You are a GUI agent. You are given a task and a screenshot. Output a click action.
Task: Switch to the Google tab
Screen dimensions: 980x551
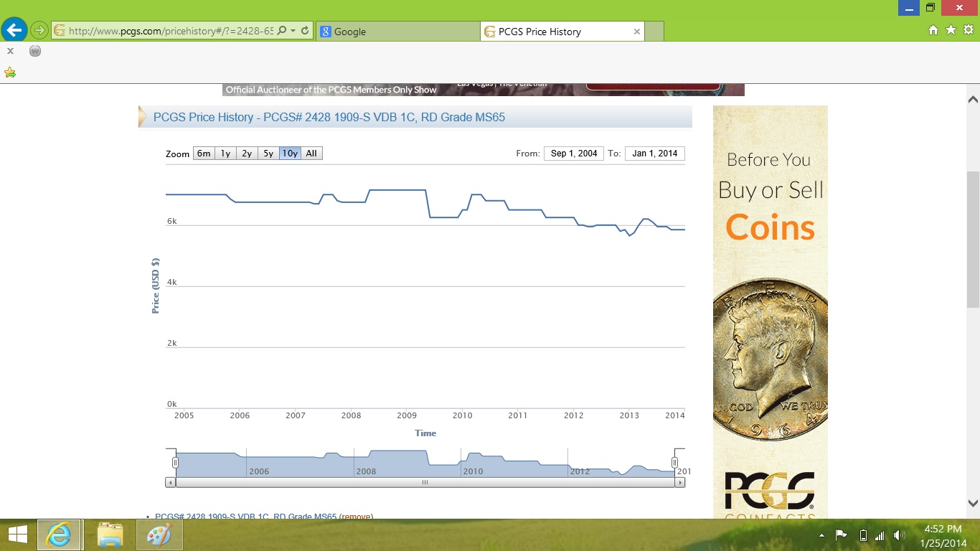point(397,32)
